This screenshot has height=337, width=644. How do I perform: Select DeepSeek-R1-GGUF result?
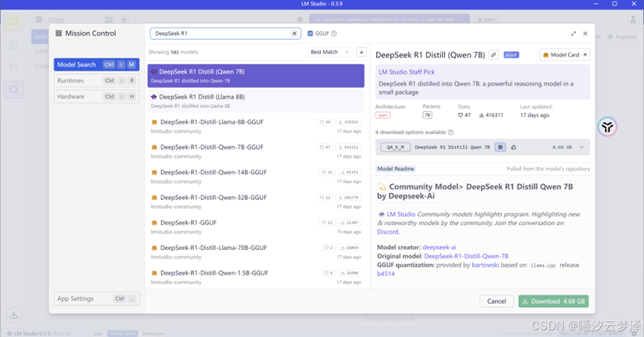(x=256, y=227)
